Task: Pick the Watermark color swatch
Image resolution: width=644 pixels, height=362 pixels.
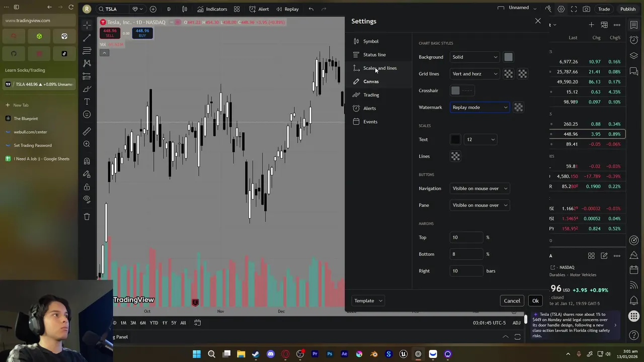Action: pyautogui.click(x=518, y=107)
